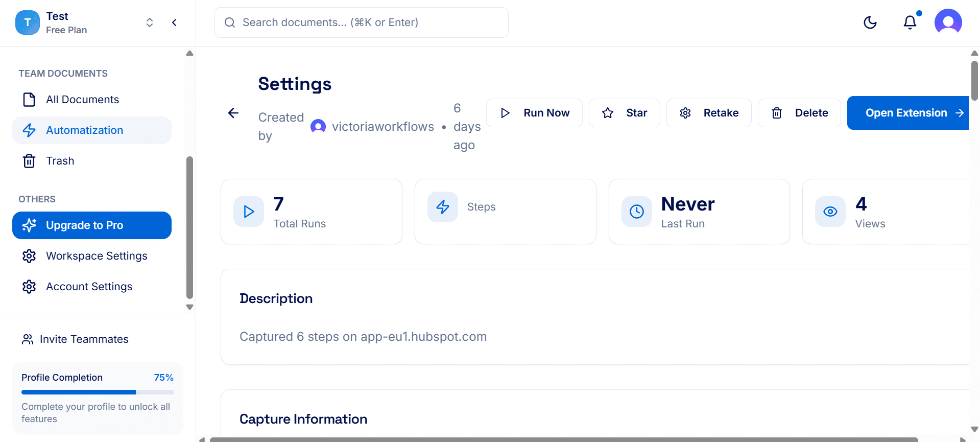This screenshot has height=442, width=980.
Task: Expand the workspace switcher chevrons
Action: (x=150, y=22)
